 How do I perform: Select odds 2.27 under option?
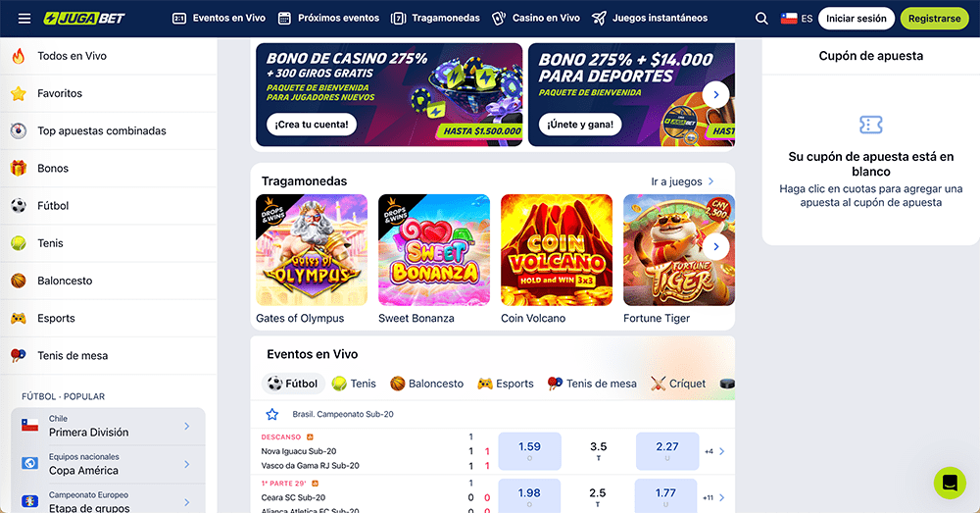coord(666,451)
